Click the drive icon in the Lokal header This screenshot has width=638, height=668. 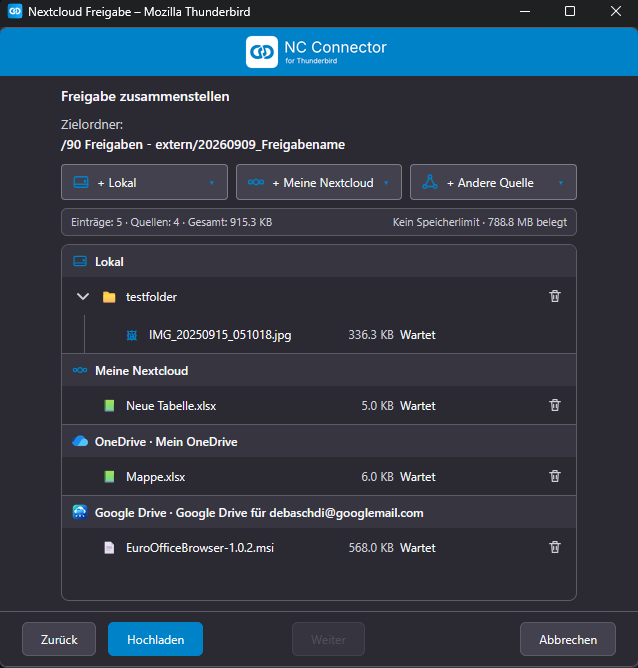point(80,261)
